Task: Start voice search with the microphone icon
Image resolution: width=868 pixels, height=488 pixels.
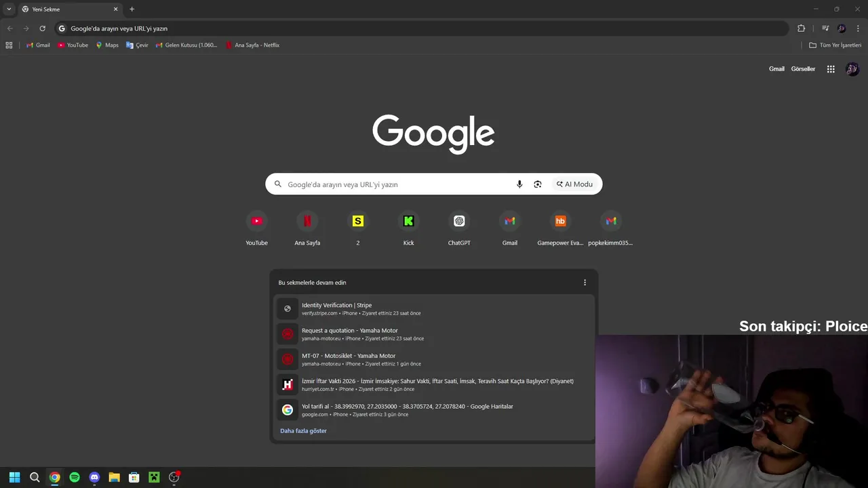Action: click(x=519, y=184)
